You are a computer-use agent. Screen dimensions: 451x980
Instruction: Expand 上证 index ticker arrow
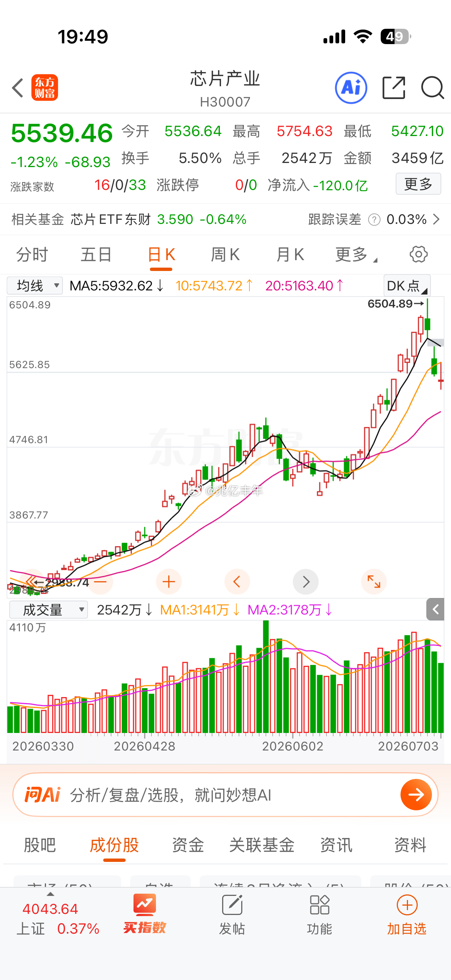50,894
